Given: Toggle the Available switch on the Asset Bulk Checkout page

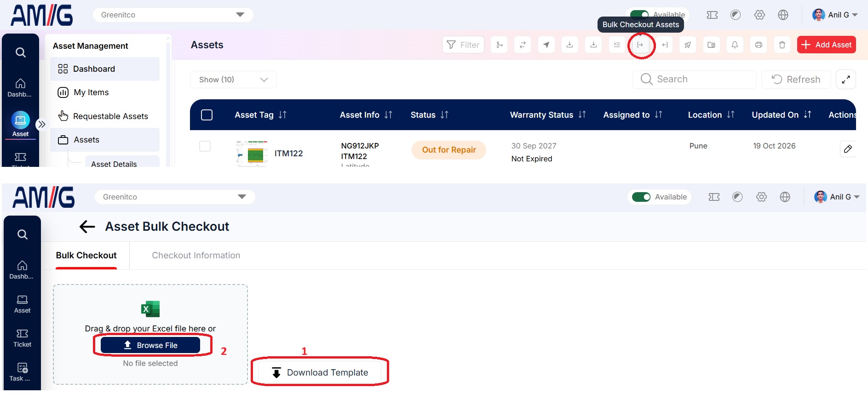Looking at the screenshot, I should (x=641, y=197).
